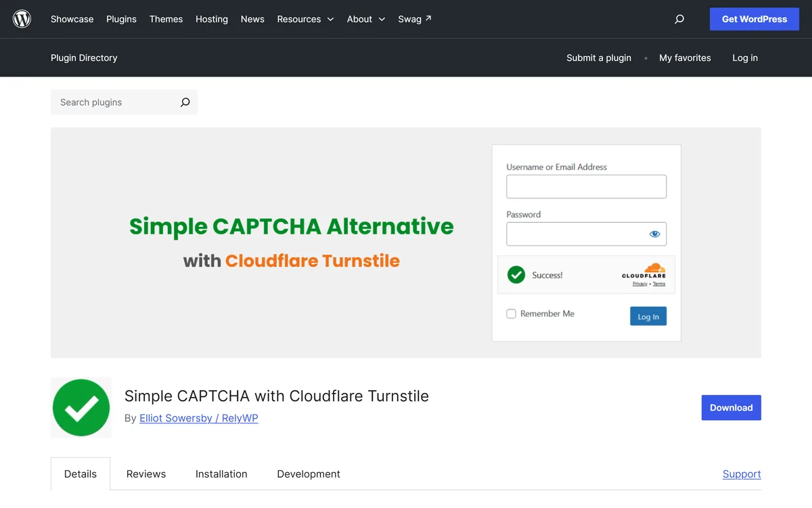The width and height of the screenshot is (812, 508).
Task: Open the Support link
Action: (742, 474)
